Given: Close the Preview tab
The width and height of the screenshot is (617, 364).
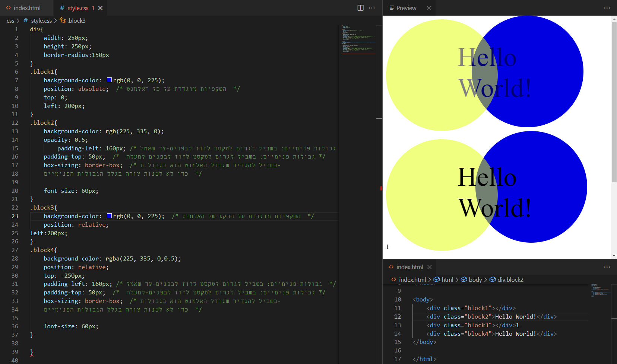Looking at the screenshot, I should 429,8.
